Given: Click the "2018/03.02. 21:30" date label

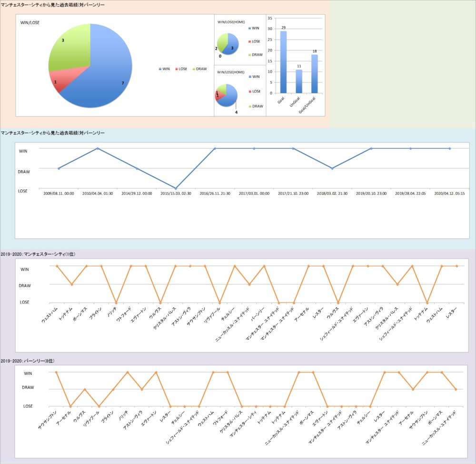Looking at the screenshot, I should (x=332, y=193).
